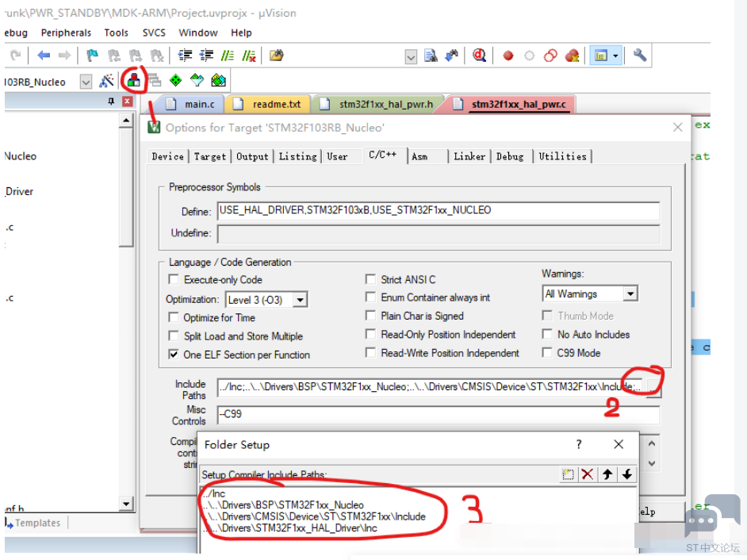Click the Include Paths browse button

[x=652, y=387]
